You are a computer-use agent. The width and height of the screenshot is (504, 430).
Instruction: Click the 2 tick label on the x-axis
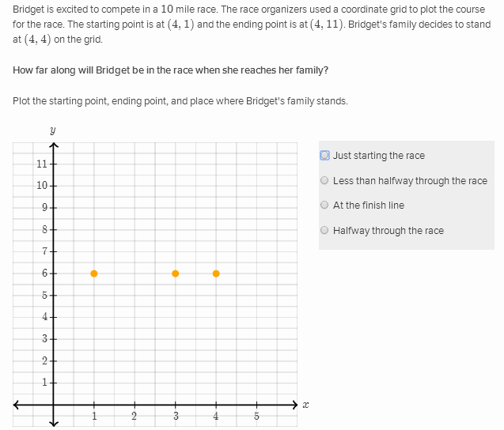click(x=135, y=416)
